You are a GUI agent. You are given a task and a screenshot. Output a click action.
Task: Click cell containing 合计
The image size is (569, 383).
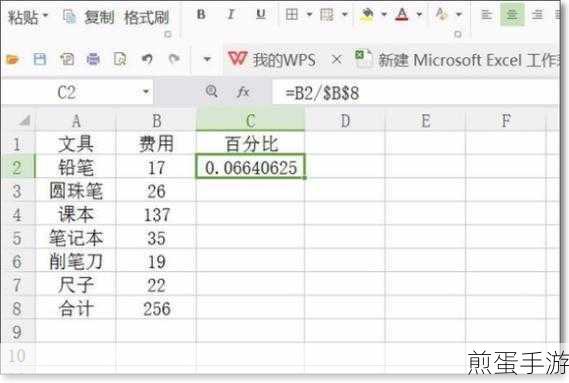76,308
